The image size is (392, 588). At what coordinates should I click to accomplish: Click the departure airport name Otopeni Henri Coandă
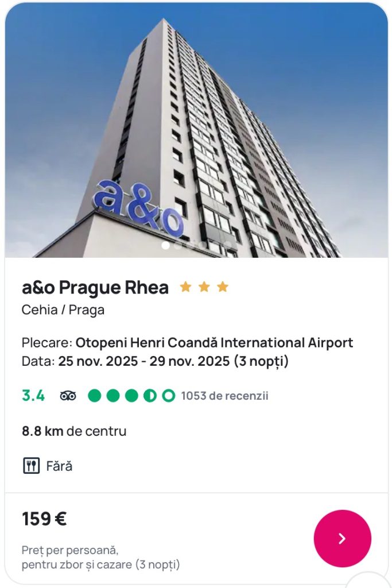pos(214,343)
